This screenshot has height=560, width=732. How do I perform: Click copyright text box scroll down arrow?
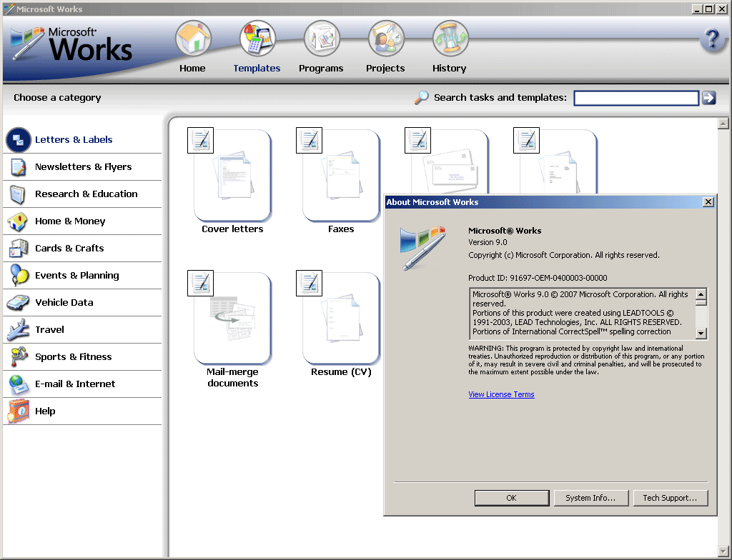coord(701,333)
